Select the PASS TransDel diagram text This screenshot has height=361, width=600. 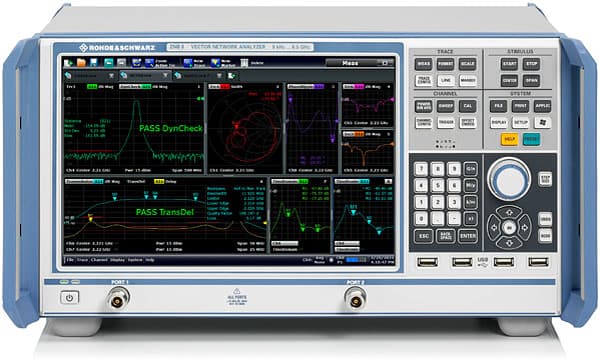click(165, 212)
